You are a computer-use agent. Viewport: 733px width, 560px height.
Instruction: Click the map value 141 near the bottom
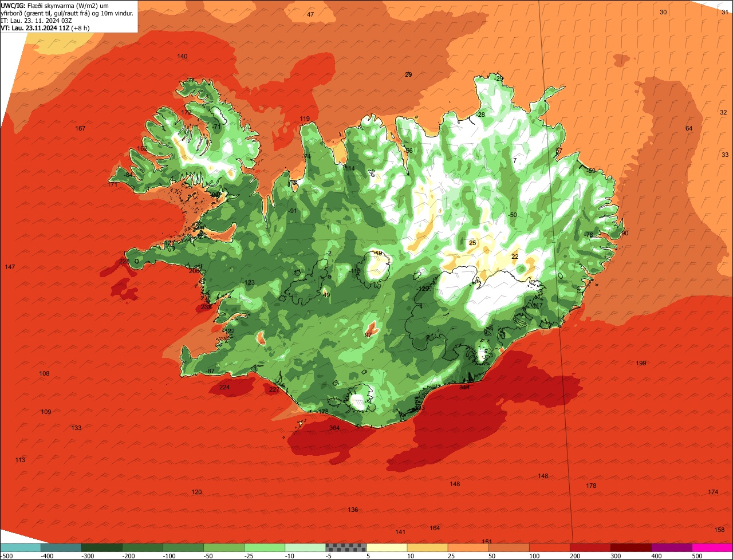[x=400, y=532]
